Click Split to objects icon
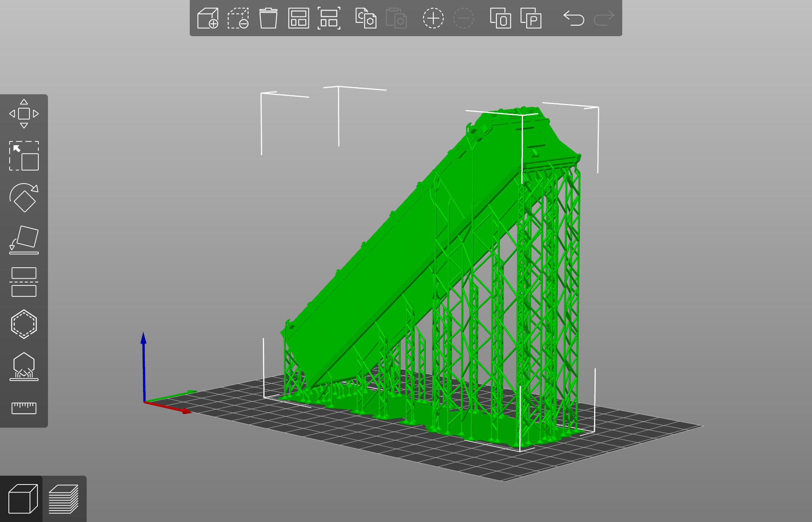Viewport: 812px width, 522px height. [501, 19]
